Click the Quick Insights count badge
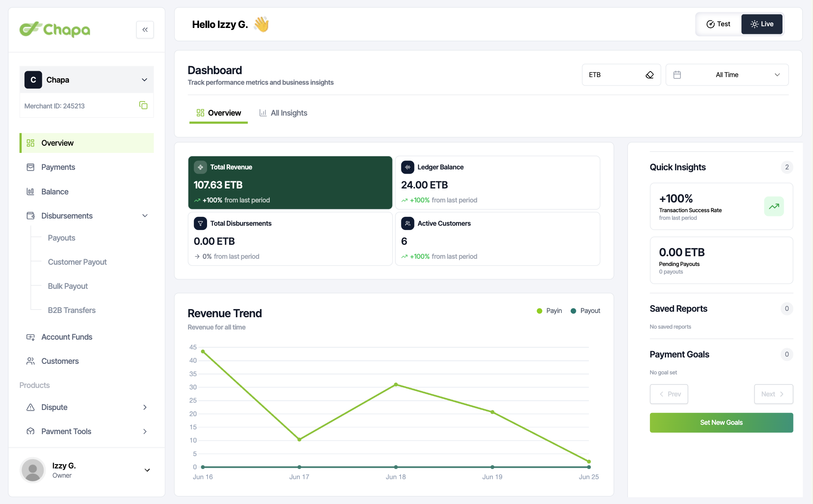This screenshot has width=813, height=504. pos(787,167)
